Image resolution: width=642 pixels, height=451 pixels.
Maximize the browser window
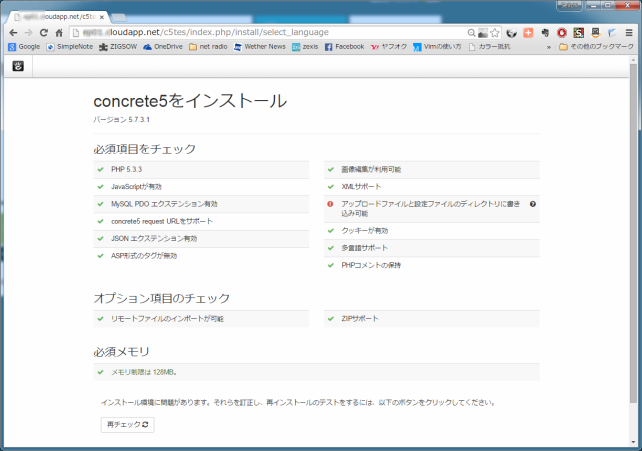pos(608,5)
